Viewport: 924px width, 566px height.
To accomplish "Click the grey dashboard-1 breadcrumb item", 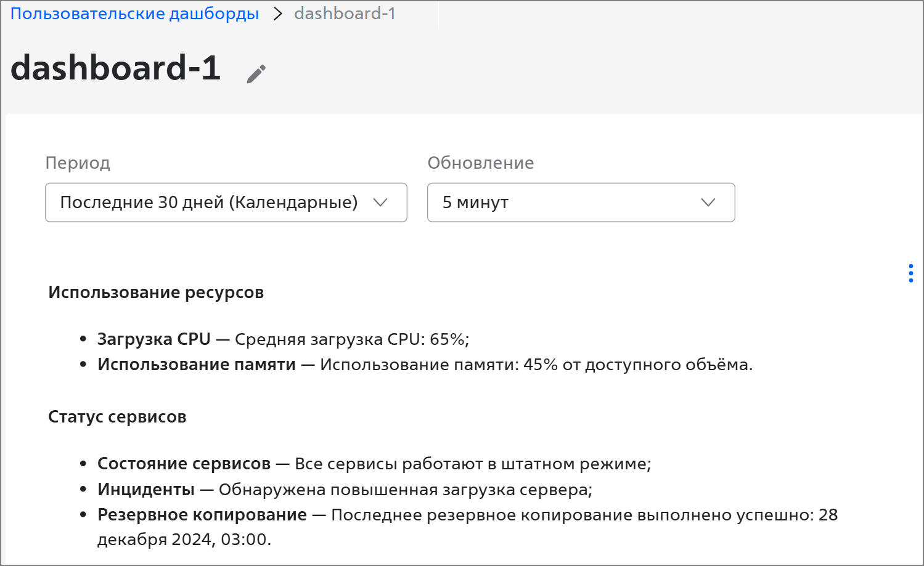I will (345, 14).
